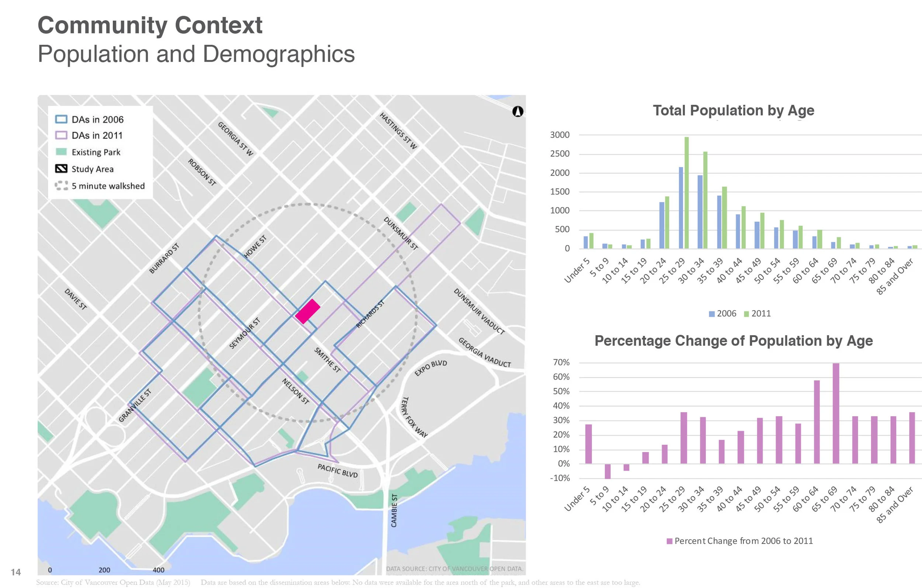Click the ROBSON ST street label

202,172
